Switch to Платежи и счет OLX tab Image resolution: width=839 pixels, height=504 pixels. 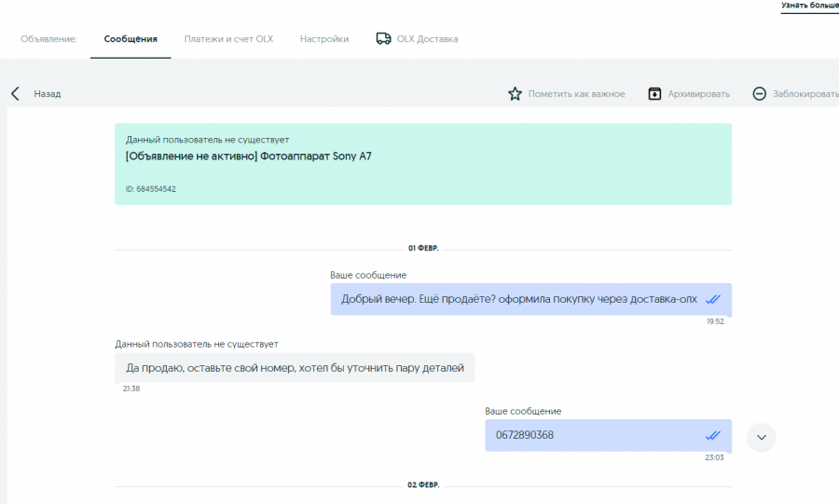pyautogui.click(x=228, y=39)
